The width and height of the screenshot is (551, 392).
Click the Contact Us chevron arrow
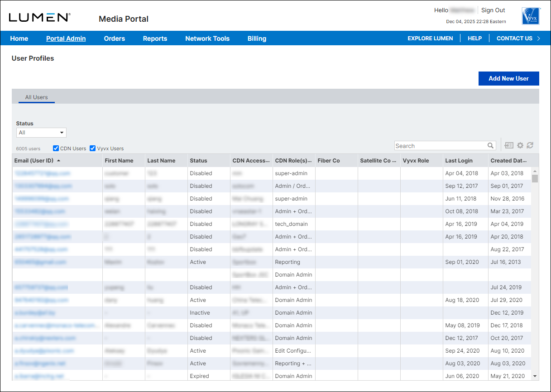pos(538,38)
